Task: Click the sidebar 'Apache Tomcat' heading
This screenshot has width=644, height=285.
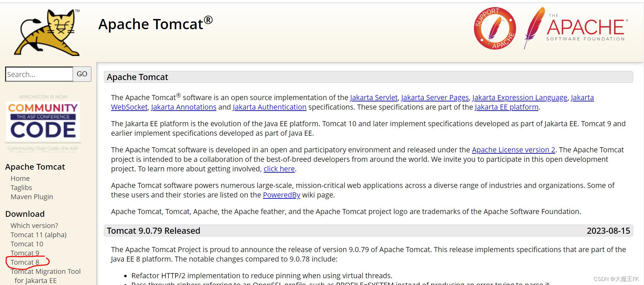Action: [35, 167]
